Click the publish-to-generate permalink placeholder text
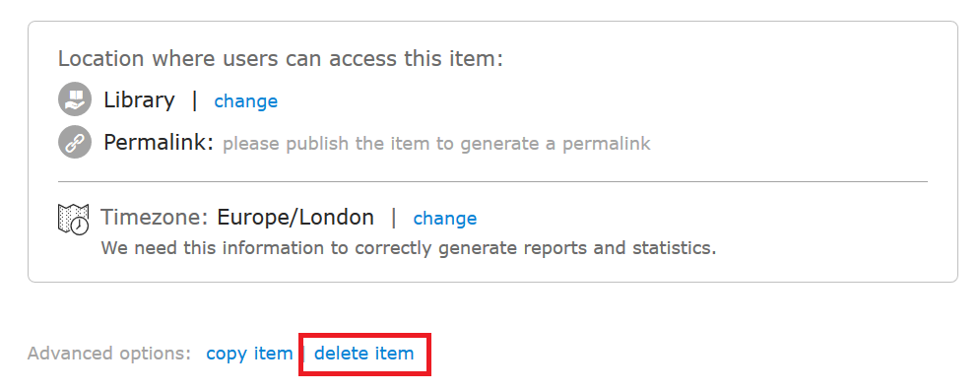The image size is (980, 390). click(437, 144)
